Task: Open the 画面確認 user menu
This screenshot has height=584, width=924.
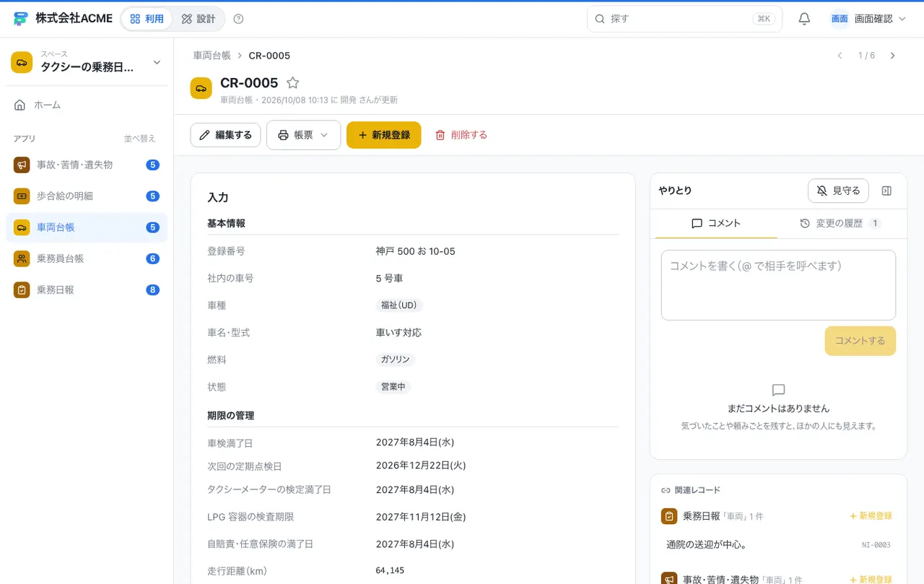Action: click(x=868, y=19)
